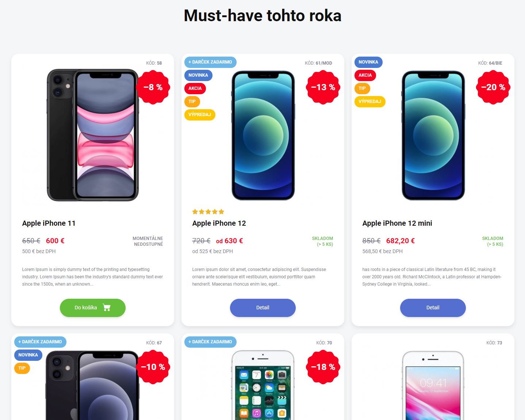Click the -20 % discount badge
Screen dimensions: 525x420
tap(493, 87)
